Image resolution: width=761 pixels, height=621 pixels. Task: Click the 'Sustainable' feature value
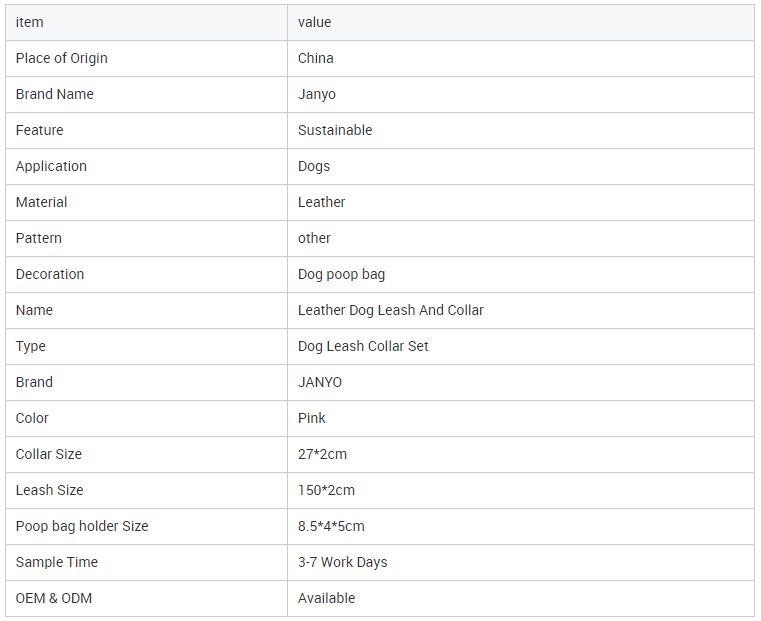[x=335, y=130]
